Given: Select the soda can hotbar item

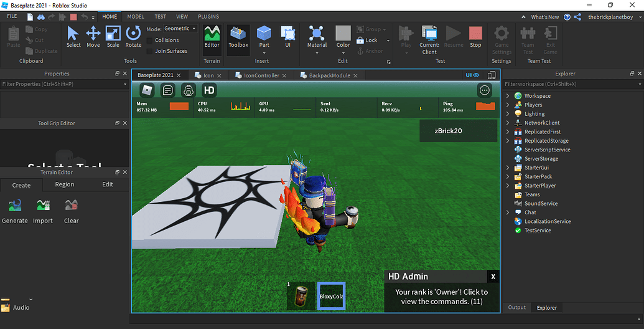Looking at the screenshot, I should pyautogui.click(x=301, y=296).
